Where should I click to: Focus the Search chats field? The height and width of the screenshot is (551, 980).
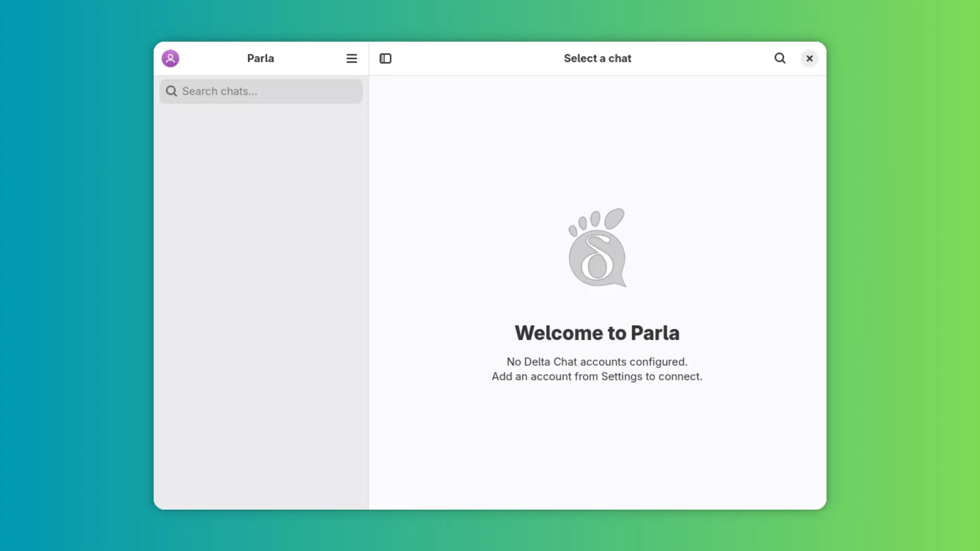point(261,91)
